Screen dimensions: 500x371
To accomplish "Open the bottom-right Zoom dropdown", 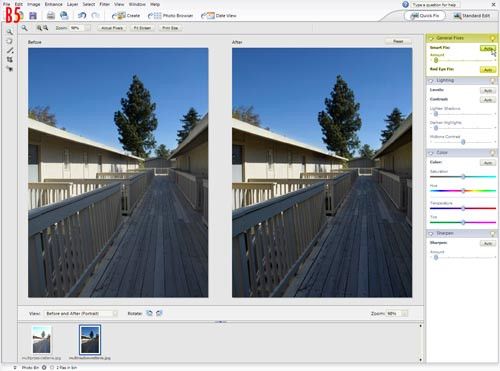I will [404, 313].
